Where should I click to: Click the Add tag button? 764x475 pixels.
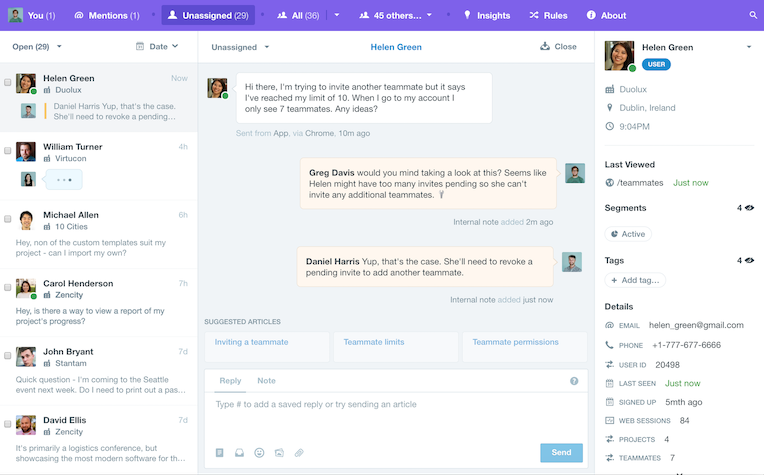pyautogui.click(x=635, y=280)
